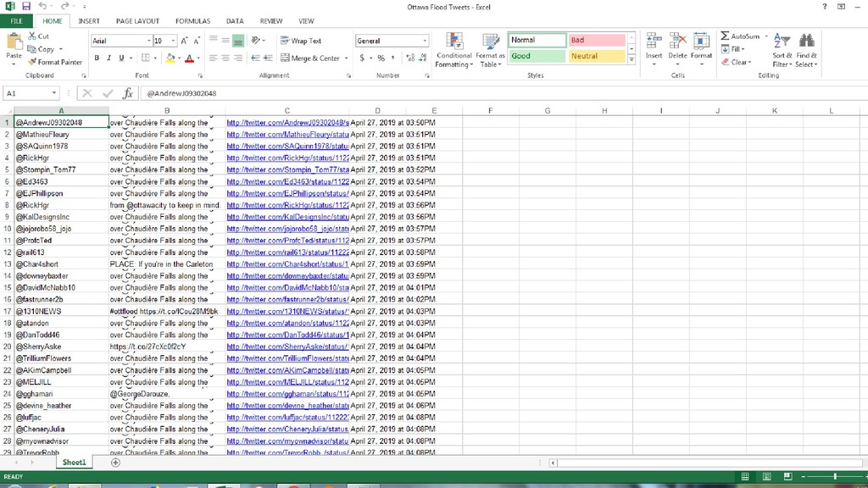This screenshot has width=868, height=488.
Task: Increase decimal places
Action: point(410,58)
